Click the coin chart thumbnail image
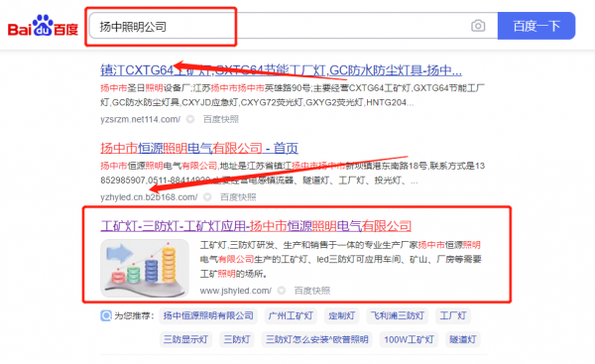The height and width of the screenshot is (364, 595). (145, 268)
